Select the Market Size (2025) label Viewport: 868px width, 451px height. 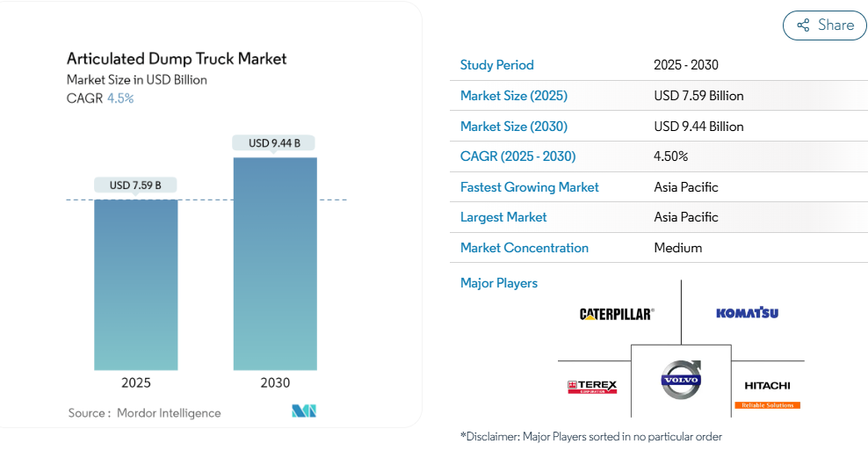(513, 96)
